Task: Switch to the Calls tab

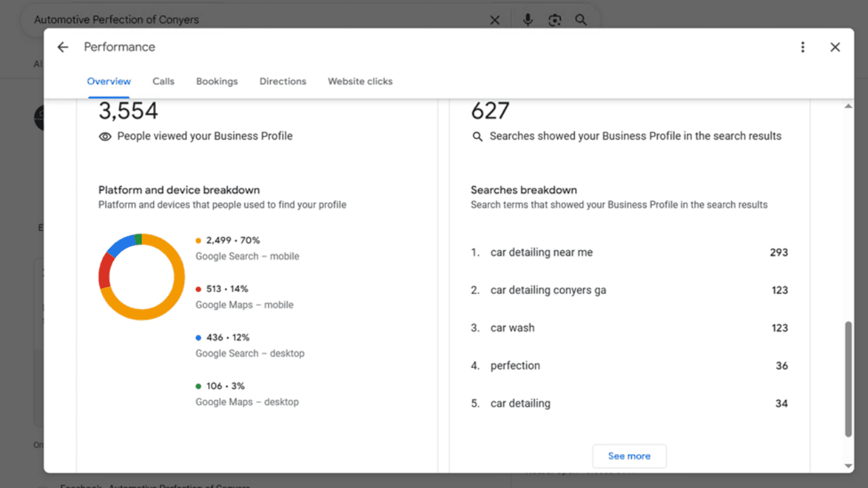Action: click(163, 81)
